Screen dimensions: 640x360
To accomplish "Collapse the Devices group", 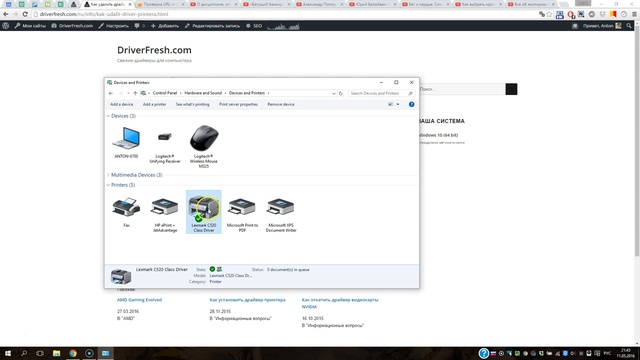I will pos(108,116).
